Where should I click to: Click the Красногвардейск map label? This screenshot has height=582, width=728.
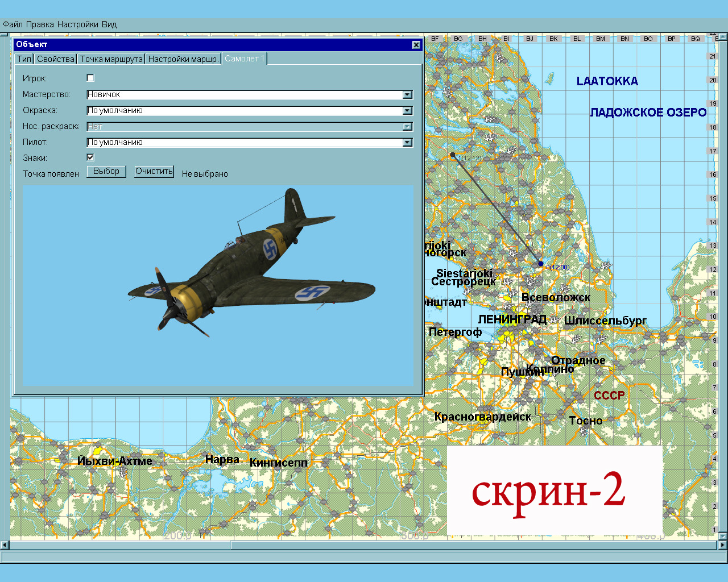tap(483, 417)
